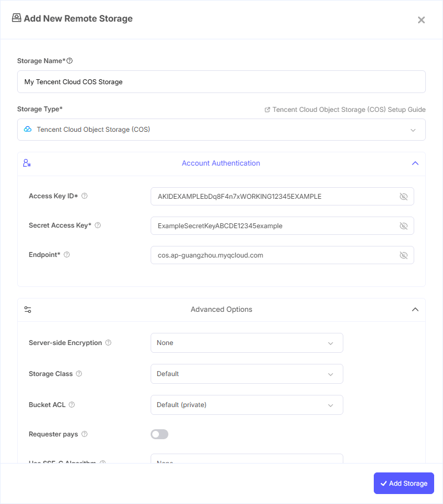The image size is (443, 504).
Task: Open Server-side Encryption dropdown
Action: point(246,343)
